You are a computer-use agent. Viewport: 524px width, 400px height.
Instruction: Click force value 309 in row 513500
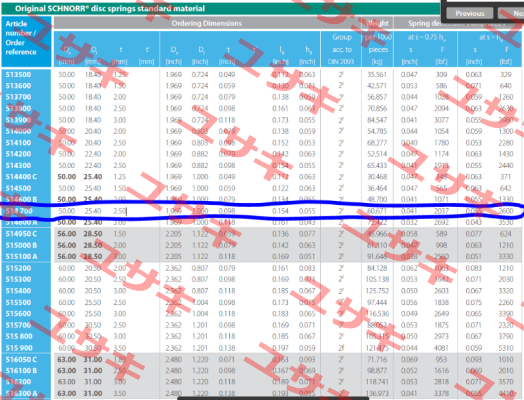point(441,75)
